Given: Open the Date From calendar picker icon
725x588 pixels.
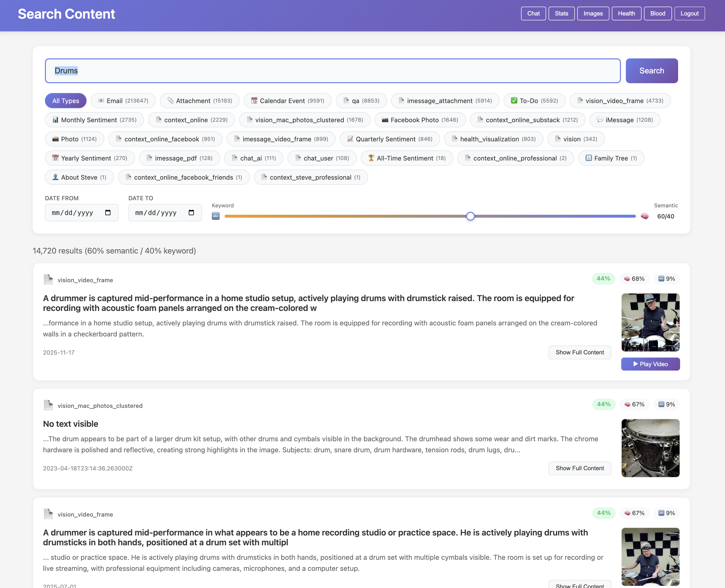Looking at the screenshot, I should pos(108,213).
